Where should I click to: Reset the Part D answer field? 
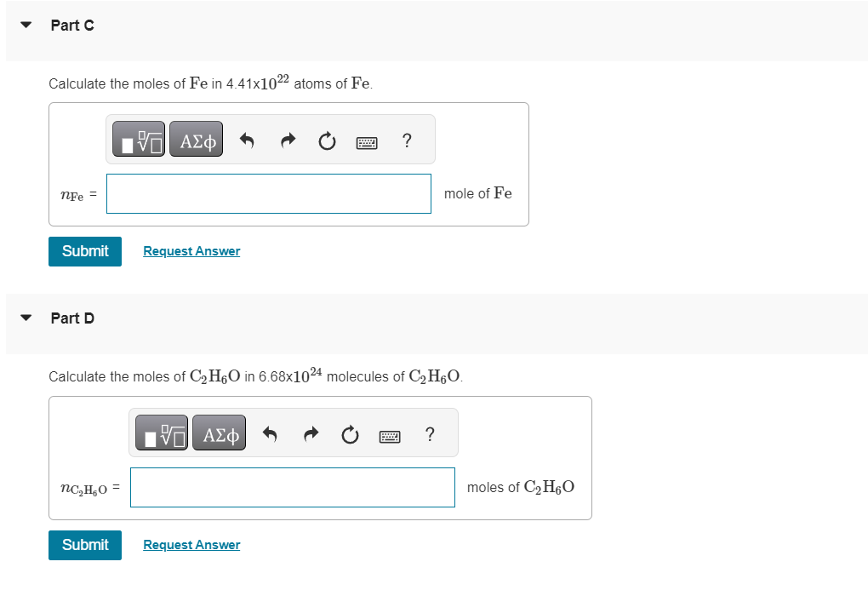tap(351, 433)
